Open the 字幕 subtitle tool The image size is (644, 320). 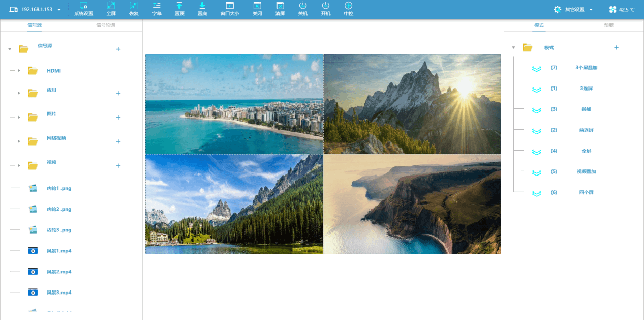coord(157,9)
